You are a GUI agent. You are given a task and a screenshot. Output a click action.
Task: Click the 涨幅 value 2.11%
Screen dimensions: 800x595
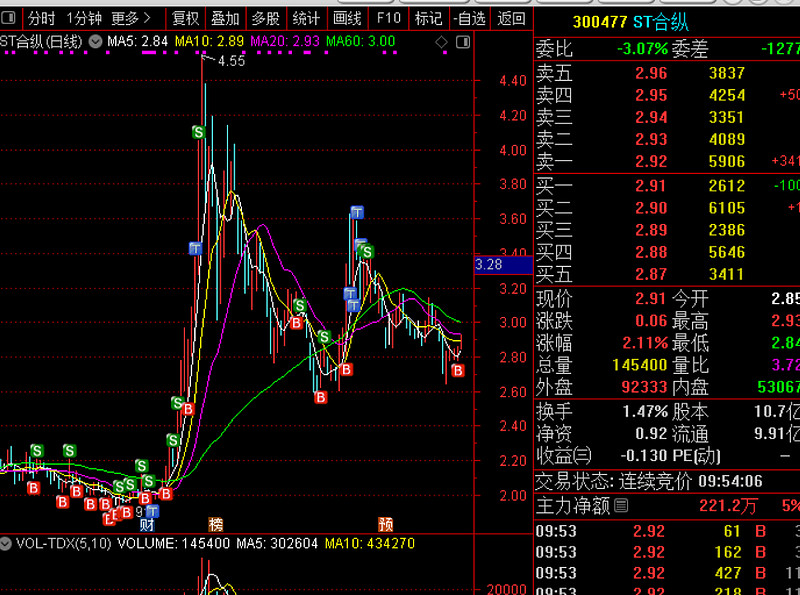(645, 343)
